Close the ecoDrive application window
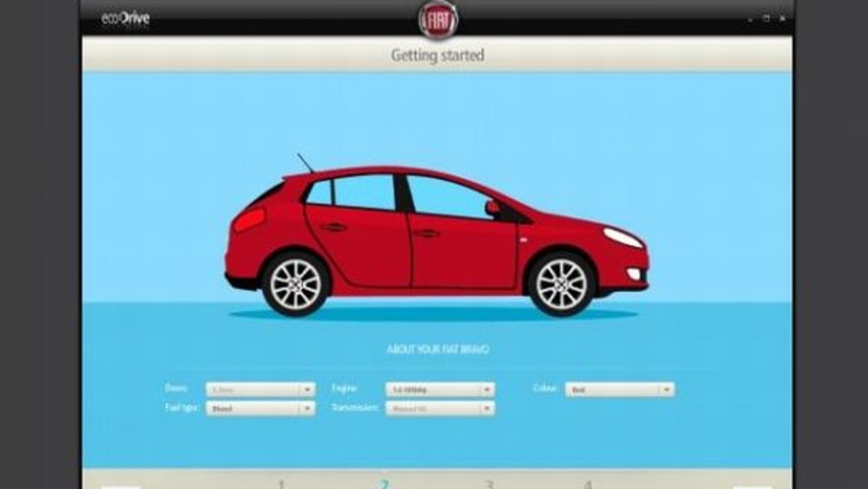868x489 pixels. coord(782,19)
